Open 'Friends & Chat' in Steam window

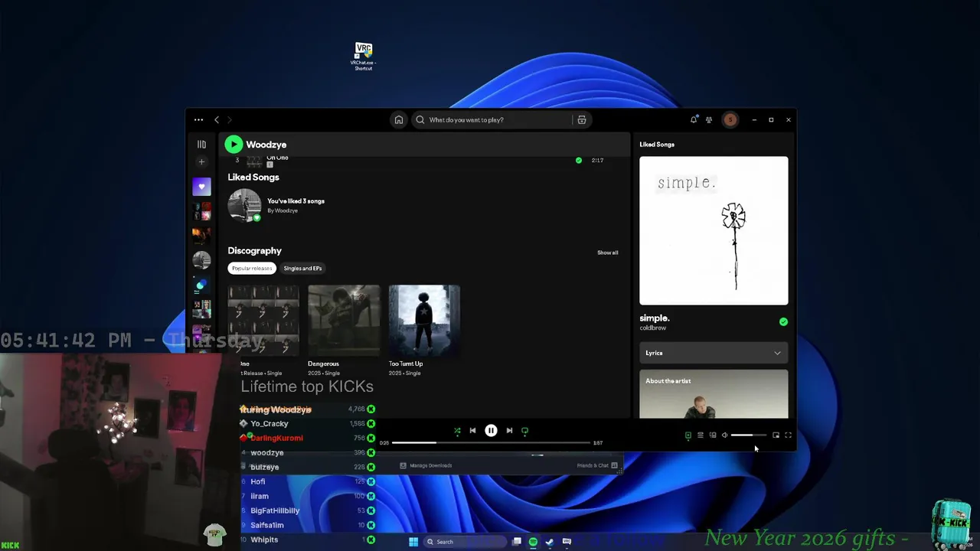597,465
